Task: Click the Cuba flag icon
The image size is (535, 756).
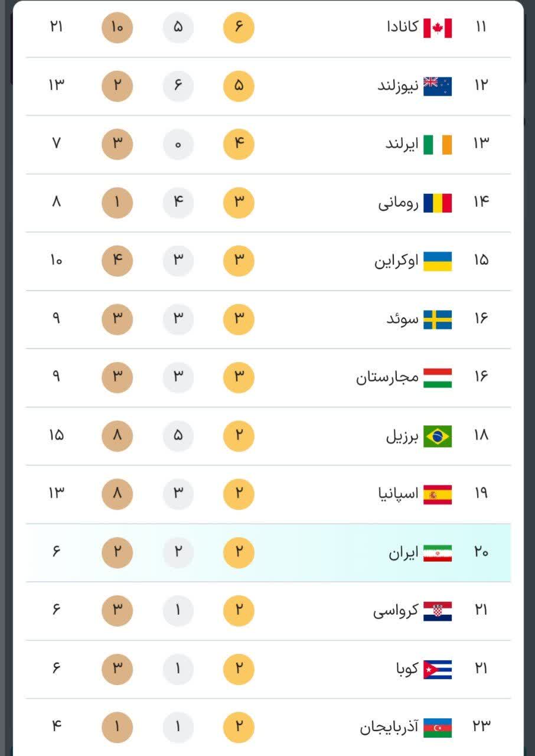Action: [x=438, y=669]
